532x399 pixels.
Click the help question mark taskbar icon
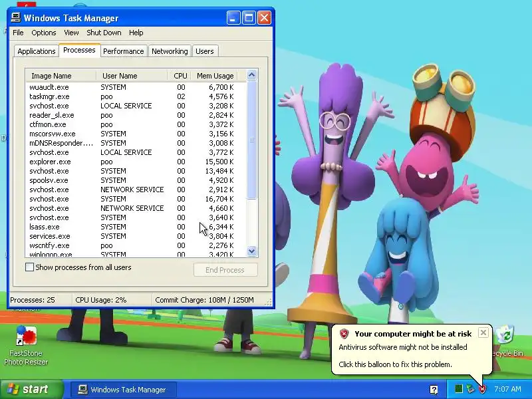tap(434, 389)
